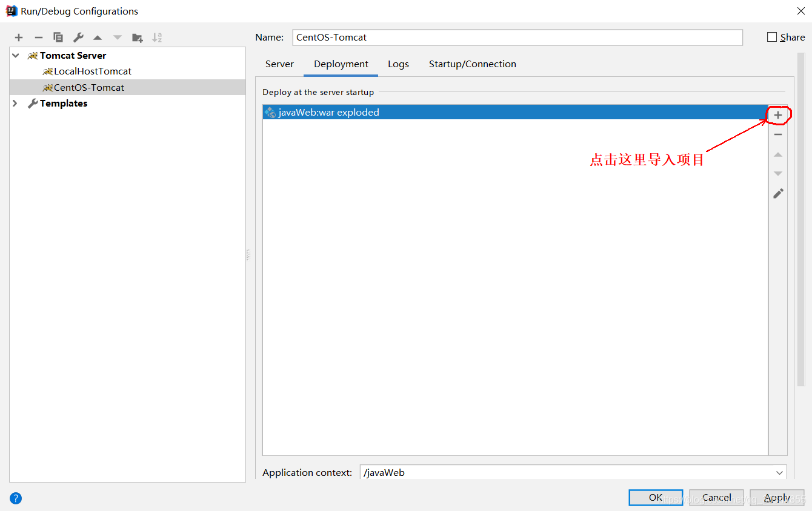This screenshot has width=812, height=511.
Task: Click the wrench icon beside Templates
Action: (x=33, y=104)
